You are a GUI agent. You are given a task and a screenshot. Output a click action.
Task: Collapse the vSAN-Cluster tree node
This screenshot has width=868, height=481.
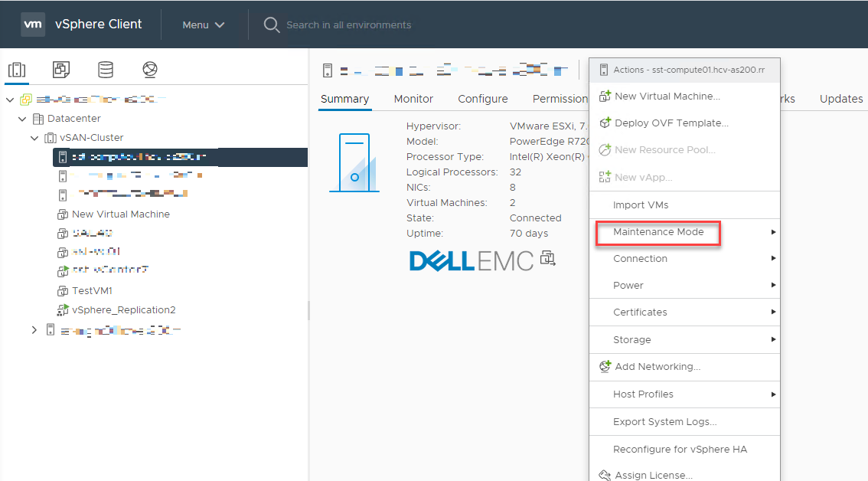pyautogui.click(x=34, y=137)
